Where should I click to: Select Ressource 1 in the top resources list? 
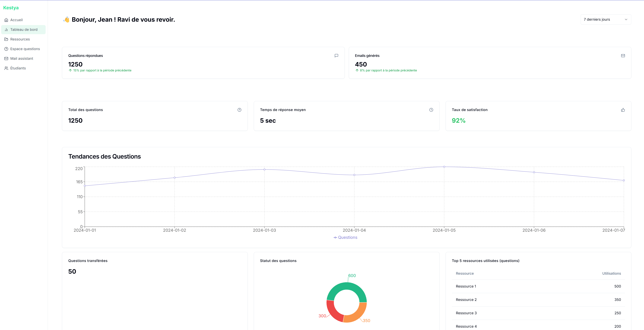click(x=466, y=286)
